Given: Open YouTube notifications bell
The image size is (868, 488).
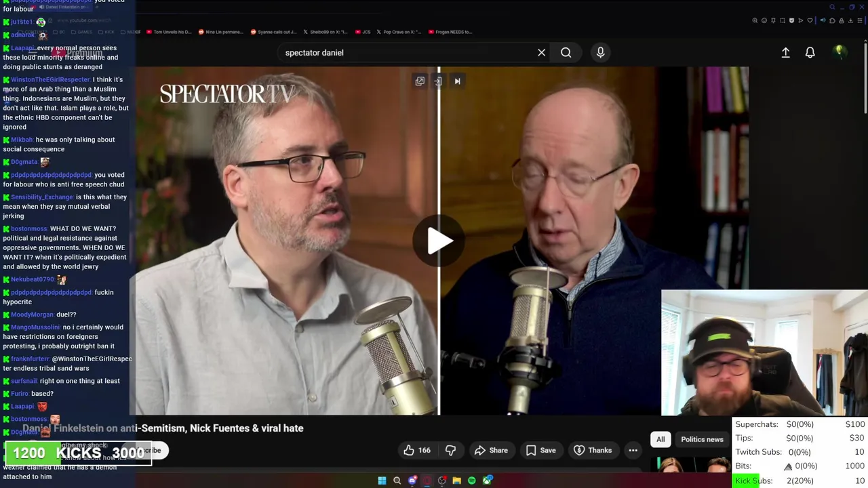Looking at the screenshot, I should 810,52.
